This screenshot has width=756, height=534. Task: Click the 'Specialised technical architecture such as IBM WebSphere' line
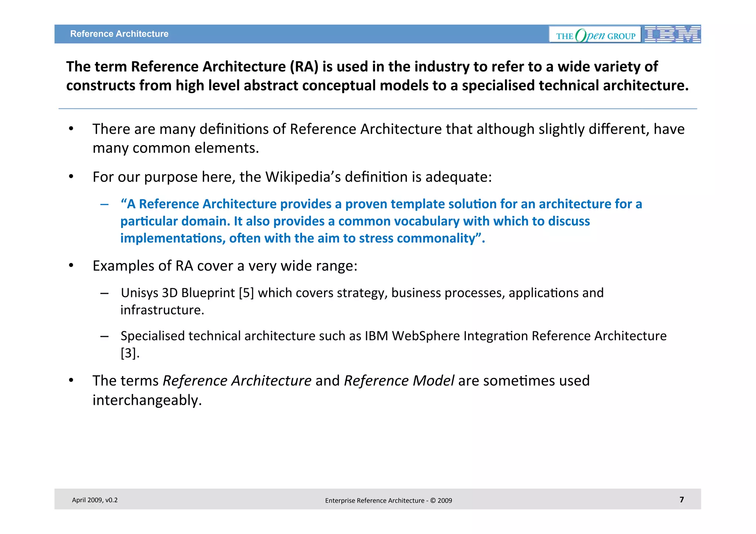pyautogui.click(x=394, y=336)
